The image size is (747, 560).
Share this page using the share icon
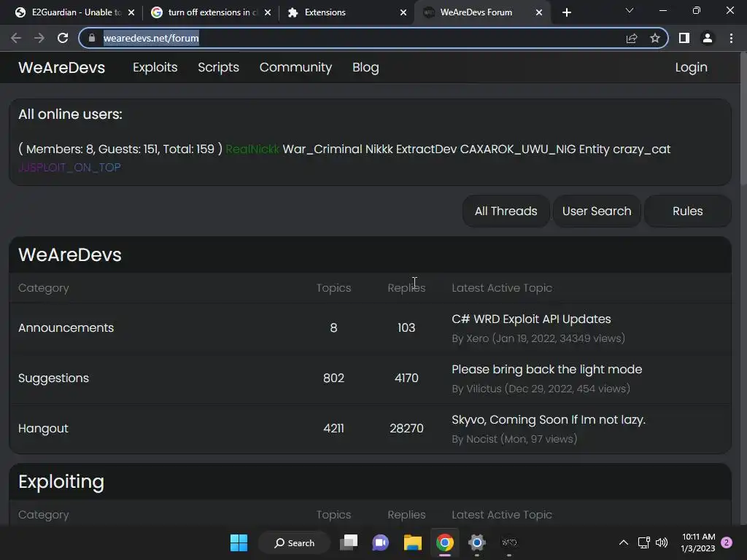[632, 38]
